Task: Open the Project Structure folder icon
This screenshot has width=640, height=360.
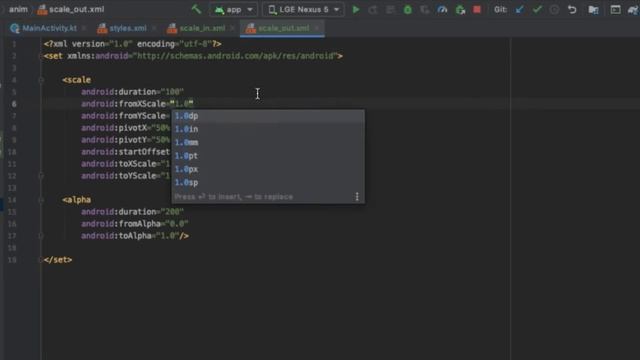Action: [x=593, y=9]
